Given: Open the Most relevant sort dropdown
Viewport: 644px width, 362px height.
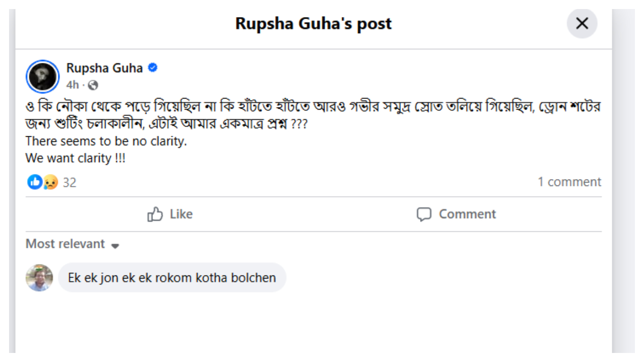Looking at the screenshot, I should tap(65, 244).
